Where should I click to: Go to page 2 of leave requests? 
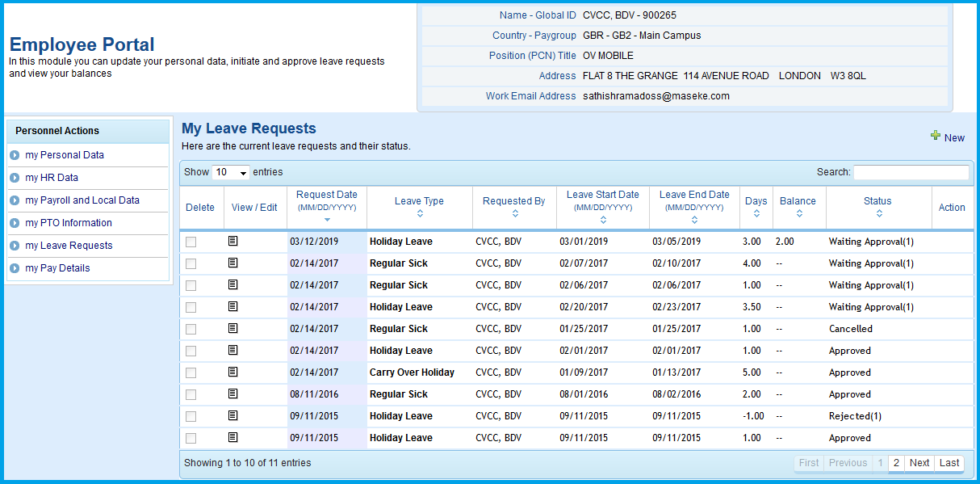click(896, 463)
